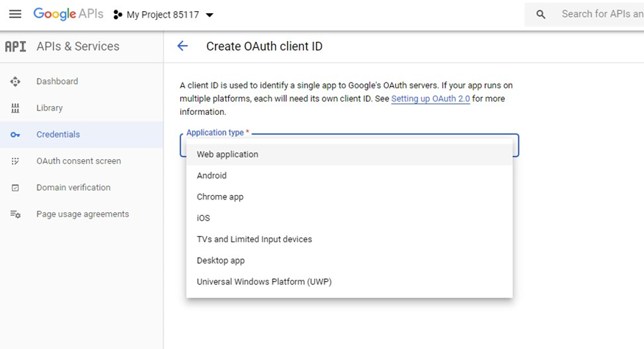Select Web application from the list
This screenshot has height=349, width=644.
click(227, 155)
